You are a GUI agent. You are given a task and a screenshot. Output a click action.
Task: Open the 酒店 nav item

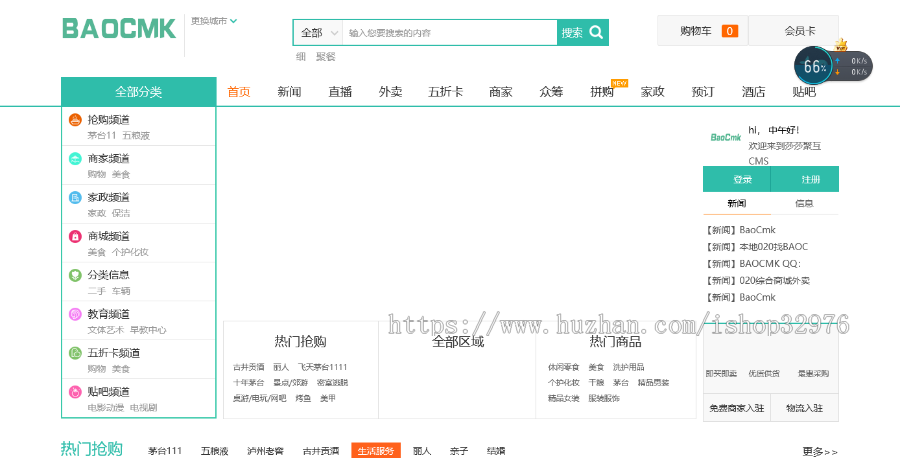pyautogui.click(x=753, y=92)
